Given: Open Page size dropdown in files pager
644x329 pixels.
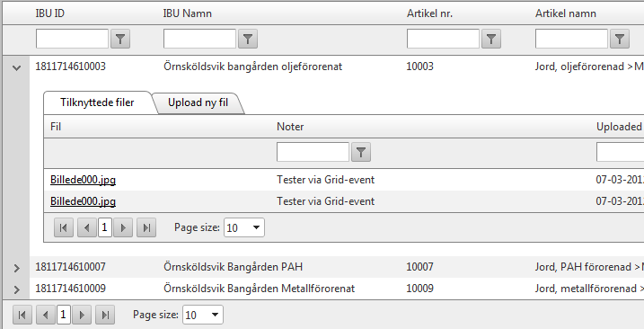Looking at the screenshot, I should [256, 227].
